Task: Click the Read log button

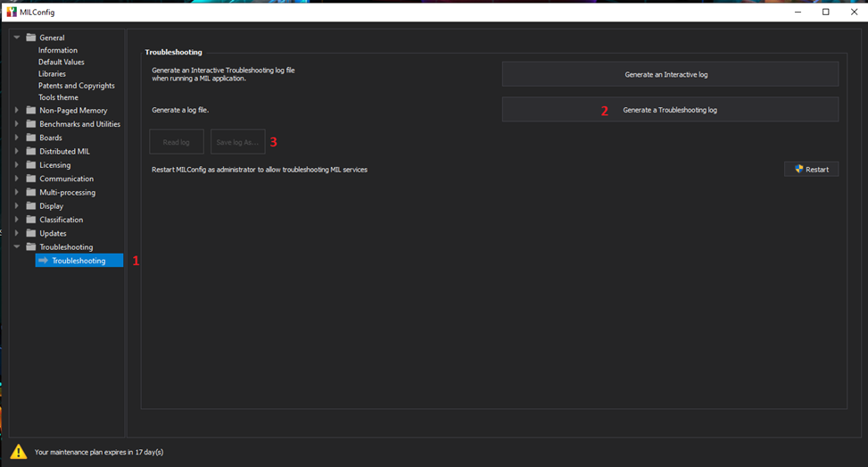Action: tap(177, 142)
